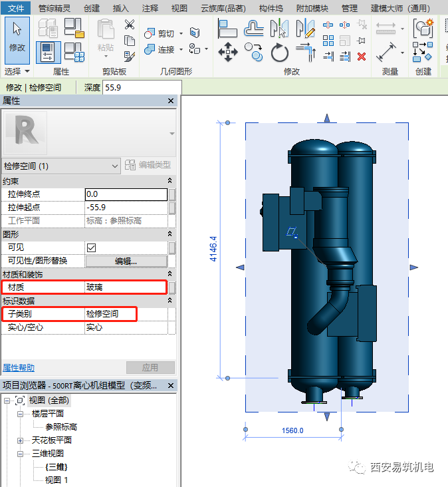Viewport: 448px width, 487px height.
Task: Click the Rotate tool icon
Action: [x=280, y=52]
